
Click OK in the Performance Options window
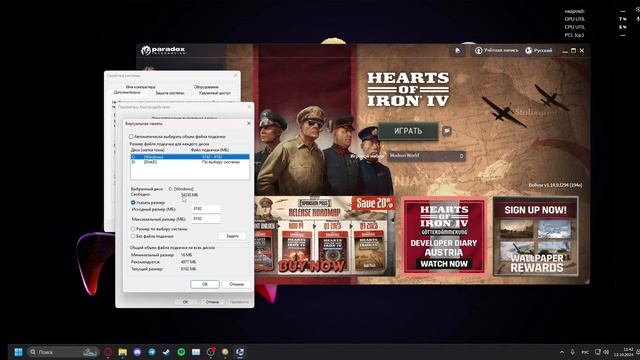[x=185, y=302]
